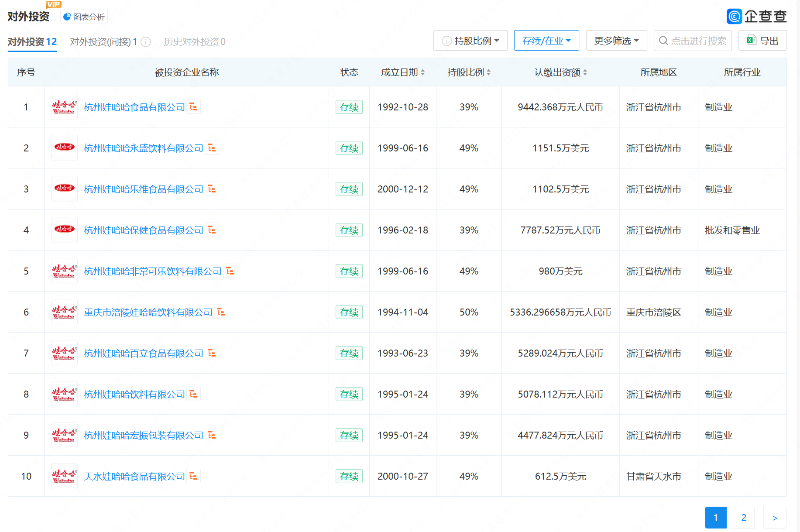Open the 存续/在业 status dropdown
800x532 pixels.
click(x=546, y=41)
